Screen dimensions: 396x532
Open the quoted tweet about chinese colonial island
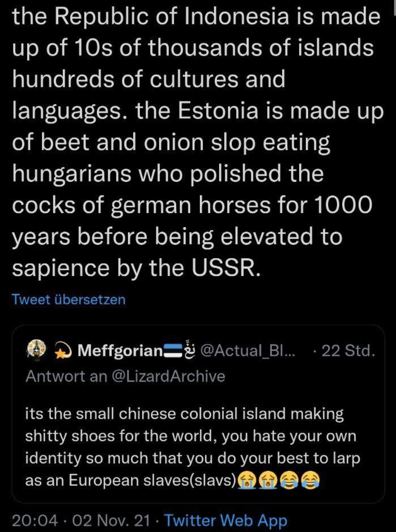coord(198,414)
